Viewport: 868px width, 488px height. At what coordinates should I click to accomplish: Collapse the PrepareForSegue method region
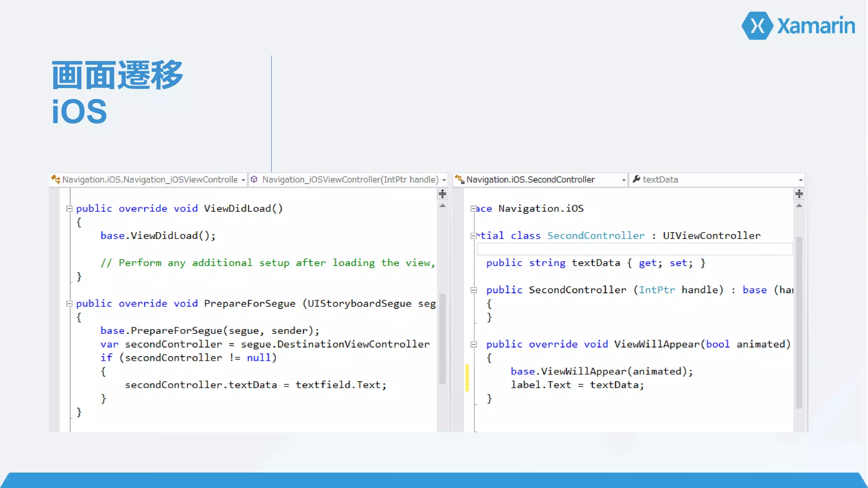point(70,303)
